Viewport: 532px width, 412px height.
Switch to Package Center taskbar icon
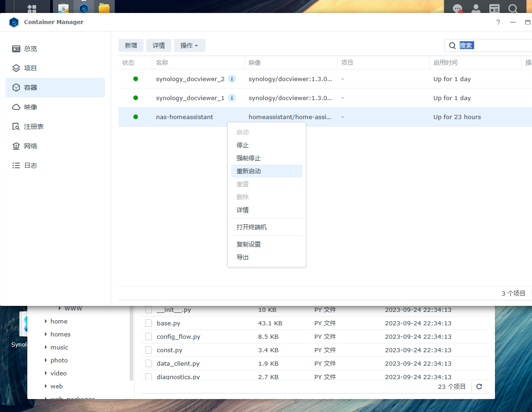pos(63,7)
